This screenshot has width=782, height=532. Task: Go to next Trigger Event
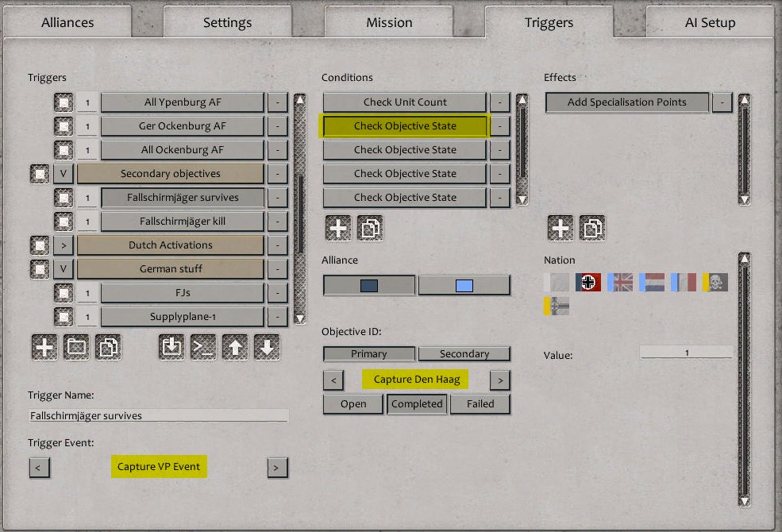(277, 468)
